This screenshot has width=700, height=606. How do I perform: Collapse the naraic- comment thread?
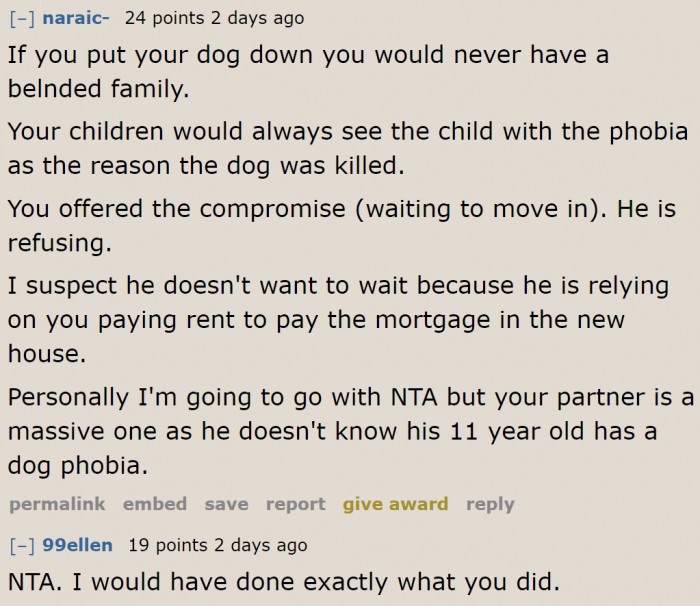tap(21, 18)
